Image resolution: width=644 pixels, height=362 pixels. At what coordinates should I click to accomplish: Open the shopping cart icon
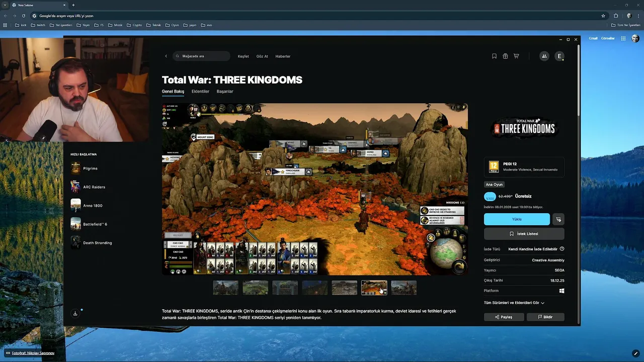[516, 56]
